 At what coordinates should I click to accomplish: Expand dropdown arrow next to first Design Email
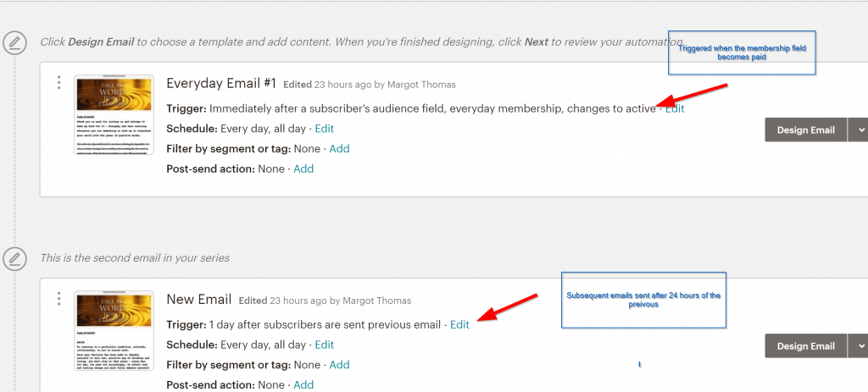[860, 130]
